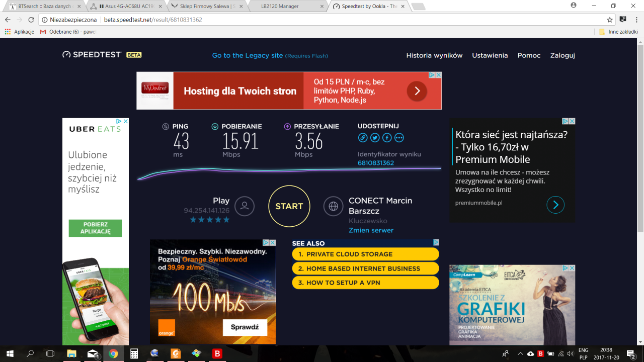
Task: Reload the page
Action: 31,20
